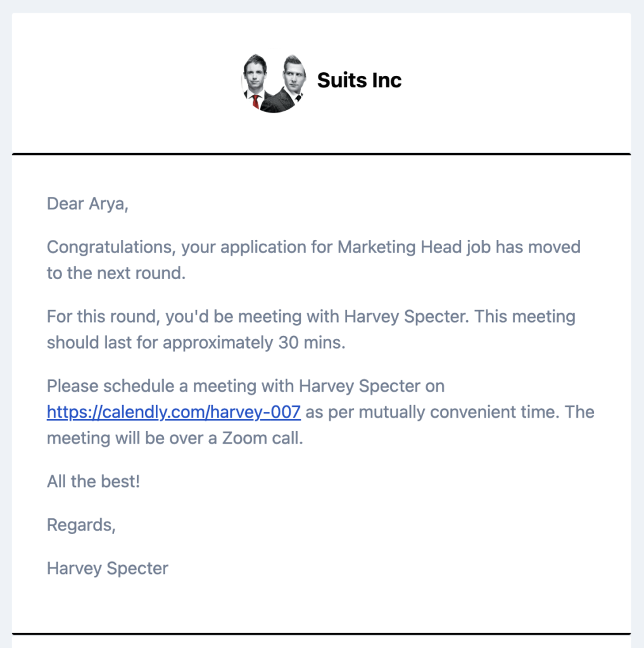The width and height of the screenshot is (644, 648).
Task: Click the "Suits Inc" company name heading
Action: pos(359,80)
